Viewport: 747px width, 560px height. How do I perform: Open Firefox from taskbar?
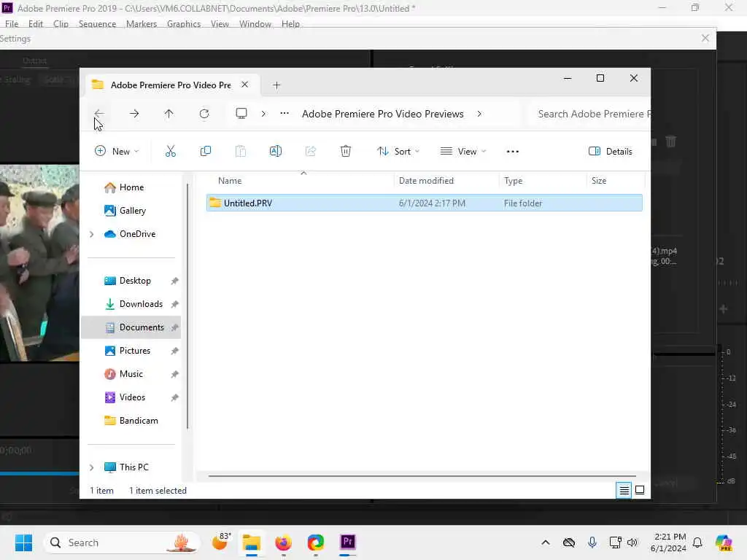click(x=284, y=542)
